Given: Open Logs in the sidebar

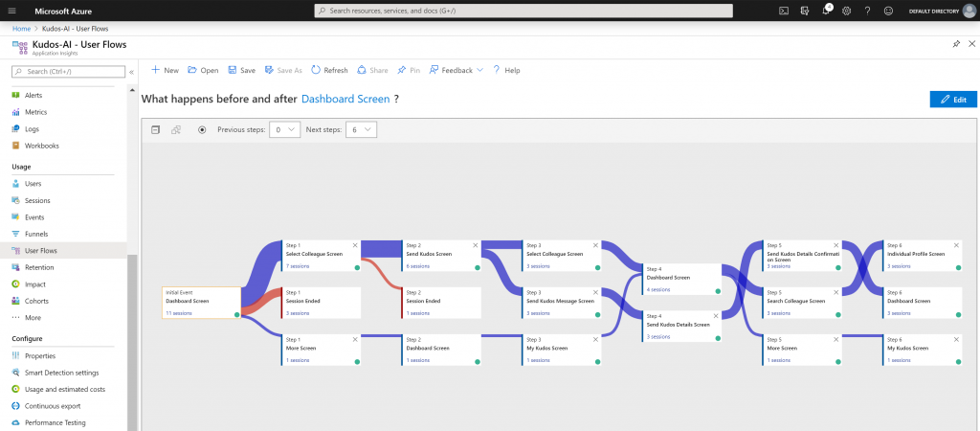Looking at the screenshot, I should coord(32,129).
